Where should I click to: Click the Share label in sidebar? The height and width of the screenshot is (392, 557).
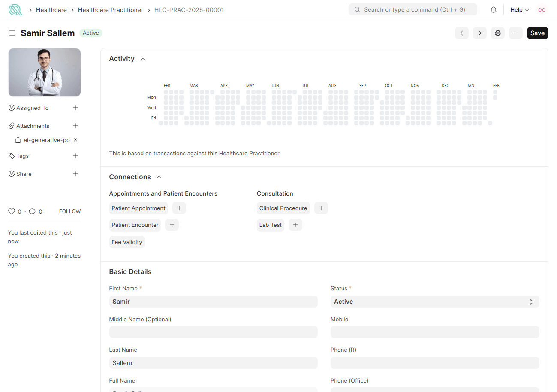pos(24,174)
